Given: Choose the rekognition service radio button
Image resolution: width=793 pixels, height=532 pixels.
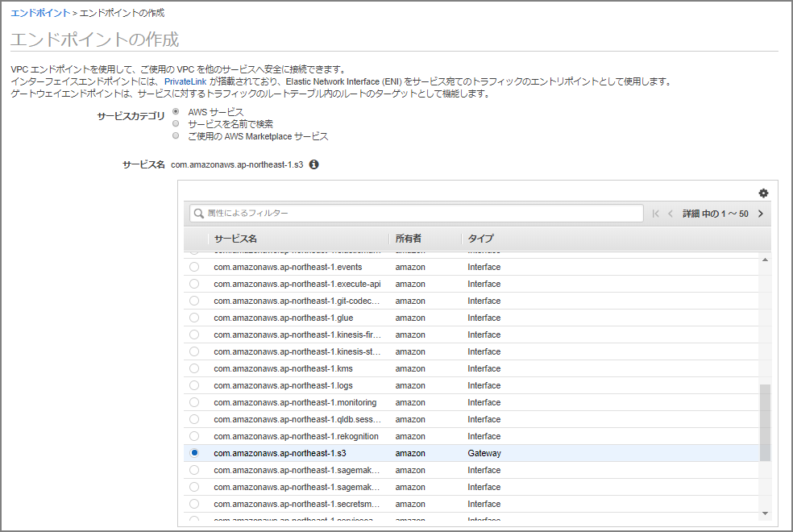Looking at the screenshot, I should 194,436.
